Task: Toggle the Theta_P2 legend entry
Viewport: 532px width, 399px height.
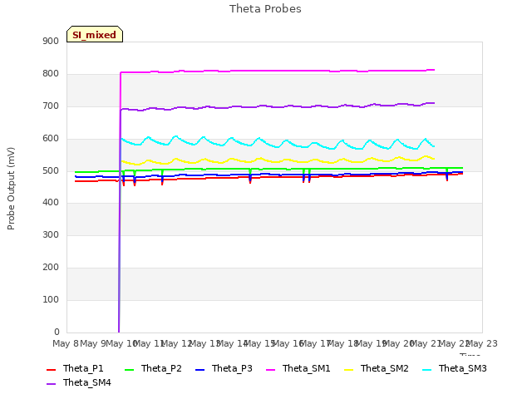Action: 153,368
